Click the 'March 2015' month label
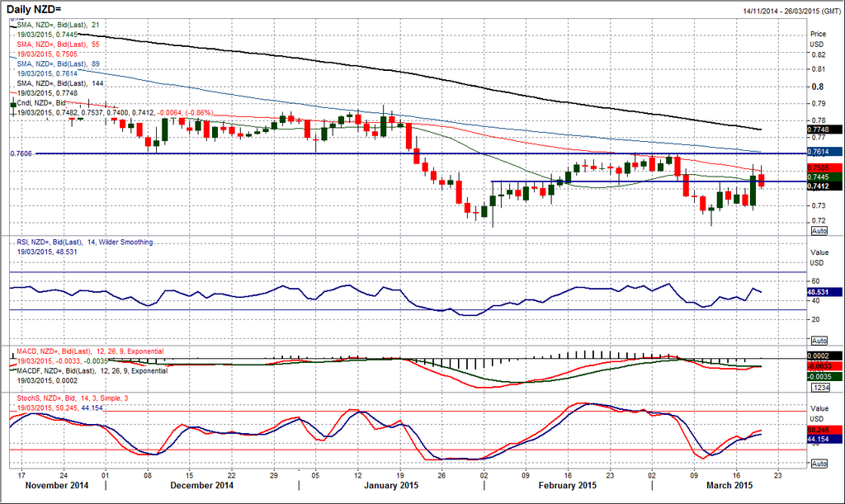The width and height of the screenshot is (845, 504). pyautogui.click(x=729, y=485)
